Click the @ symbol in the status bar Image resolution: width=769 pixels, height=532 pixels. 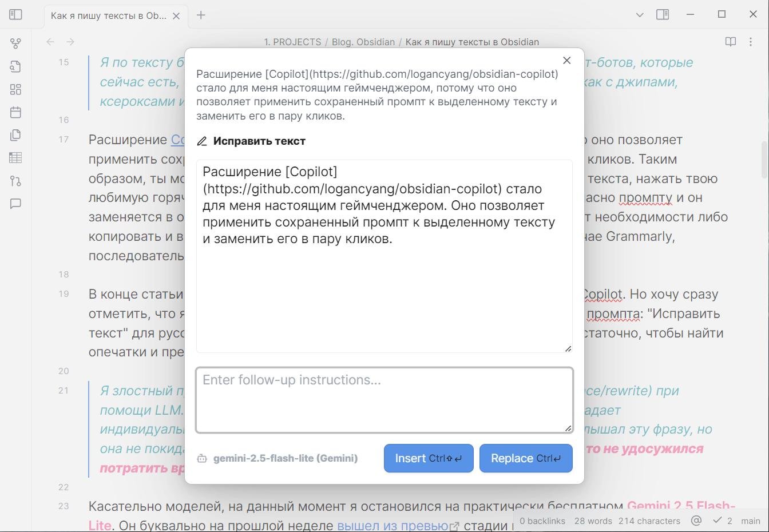click(696, 521)
